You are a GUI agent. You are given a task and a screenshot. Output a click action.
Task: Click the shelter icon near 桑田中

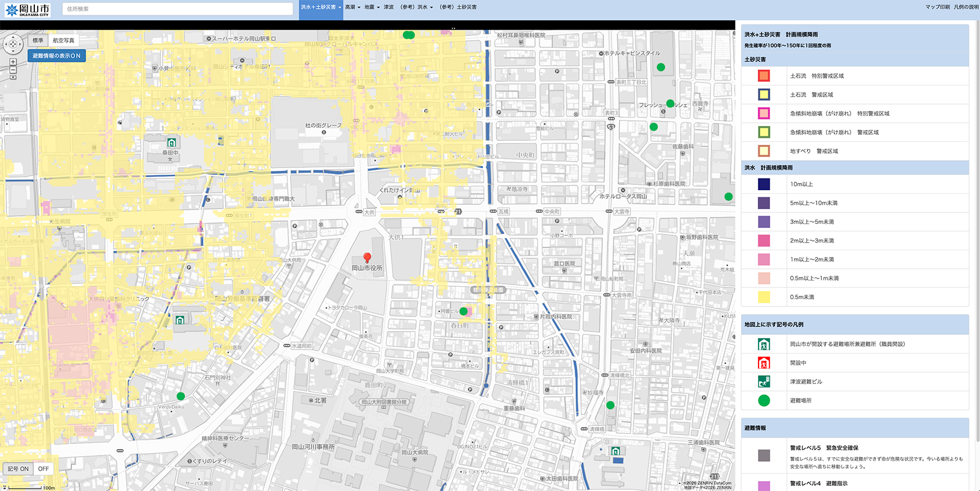(x=171, y=143)
